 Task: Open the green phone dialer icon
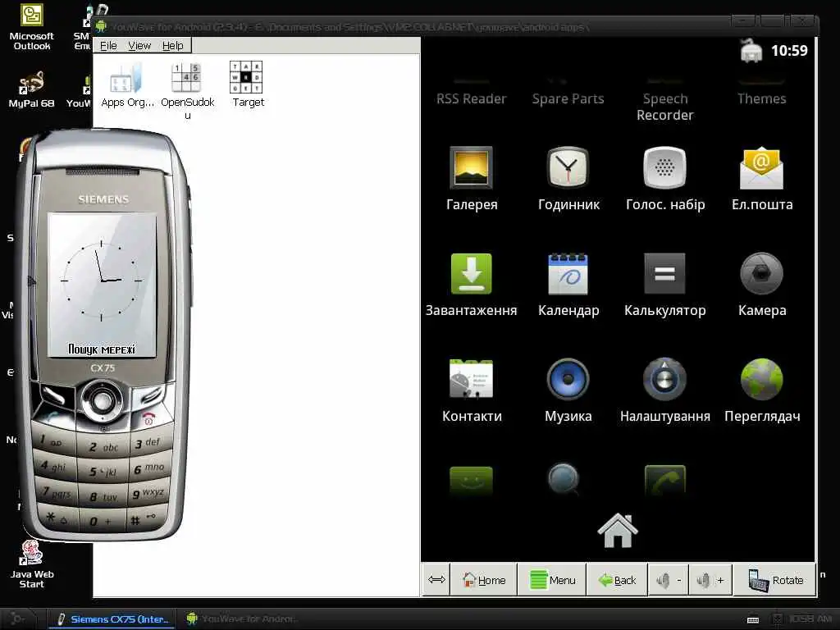(664, 481)
